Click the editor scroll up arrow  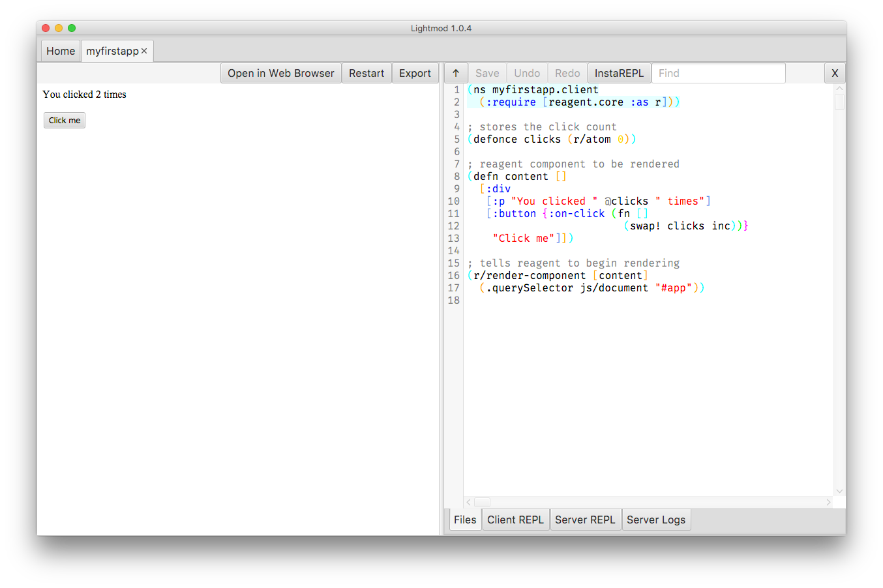pyautogui.click(x=840, y=89)
